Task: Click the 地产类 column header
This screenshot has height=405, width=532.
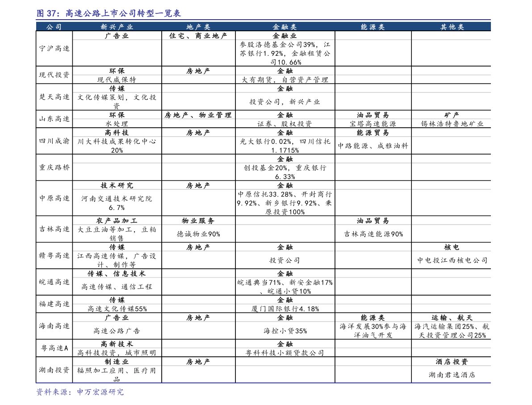Action: pyautogui.click(x=198, y=27)
